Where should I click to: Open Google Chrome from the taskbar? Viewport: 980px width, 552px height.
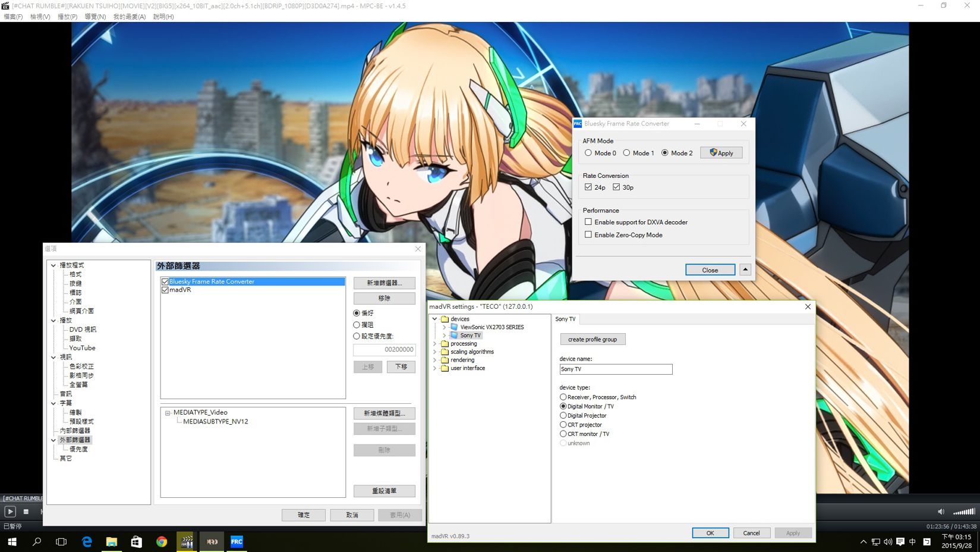pyautogui.click(x=162, y=542)
